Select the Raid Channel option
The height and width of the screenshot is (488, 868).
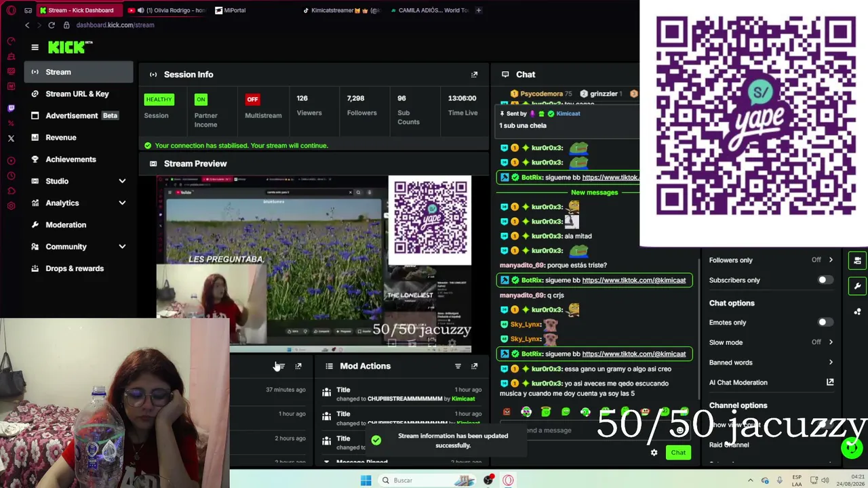(x=729, y=445)
